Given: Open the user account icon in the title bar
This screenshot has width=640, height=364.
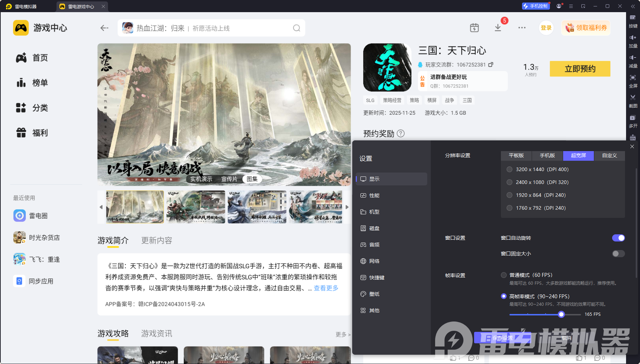Looking at the screenshot, I should coord(559,6).
